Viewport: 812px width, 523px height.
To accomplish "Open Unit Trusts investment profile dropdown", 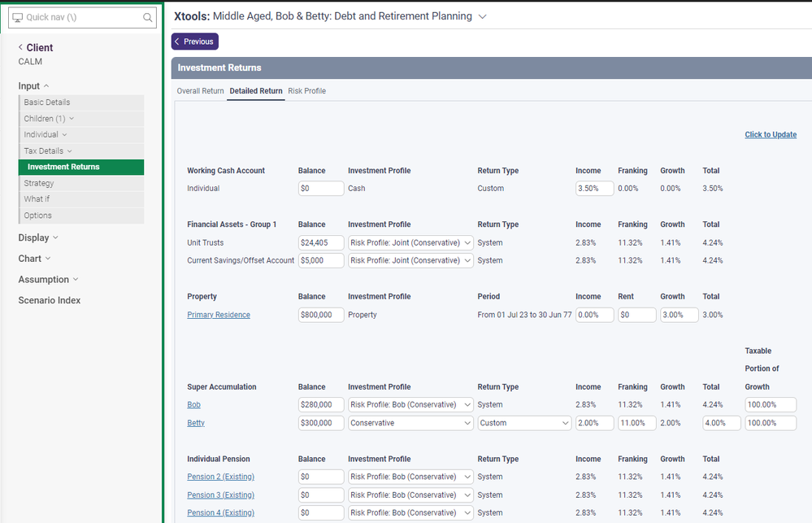I will pos(410,242).
